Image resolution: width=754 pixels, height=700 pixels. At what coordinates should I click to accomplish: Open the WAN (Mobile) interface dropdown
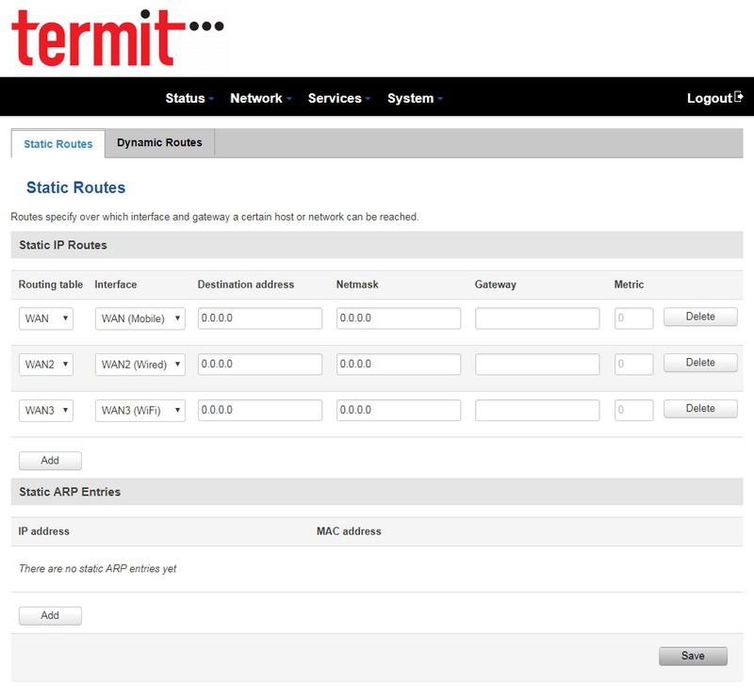(x=139, y=318)
